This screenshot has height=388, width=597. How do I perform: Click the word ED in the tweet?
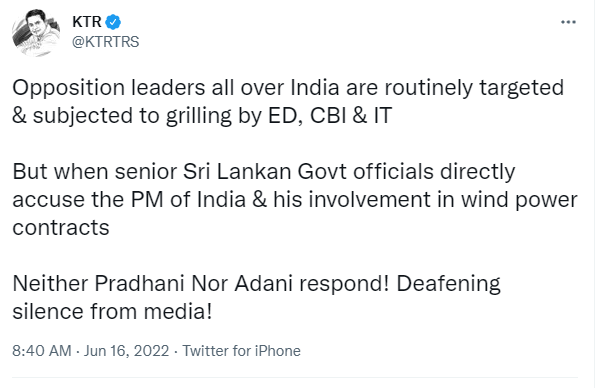[283, 116]
